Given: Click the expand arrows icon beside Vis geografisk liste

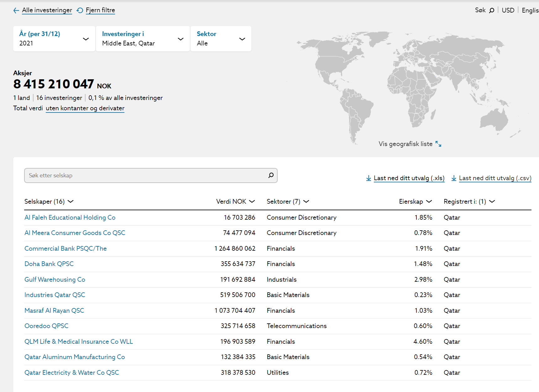Looking at the screenshot, I should pyautogui.click(x=438, y=144).
